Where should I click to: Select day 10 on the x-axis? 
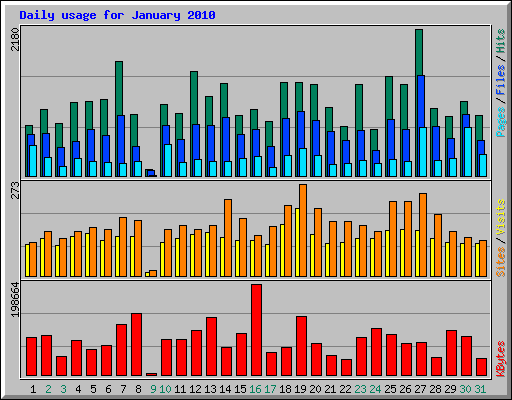165,389
